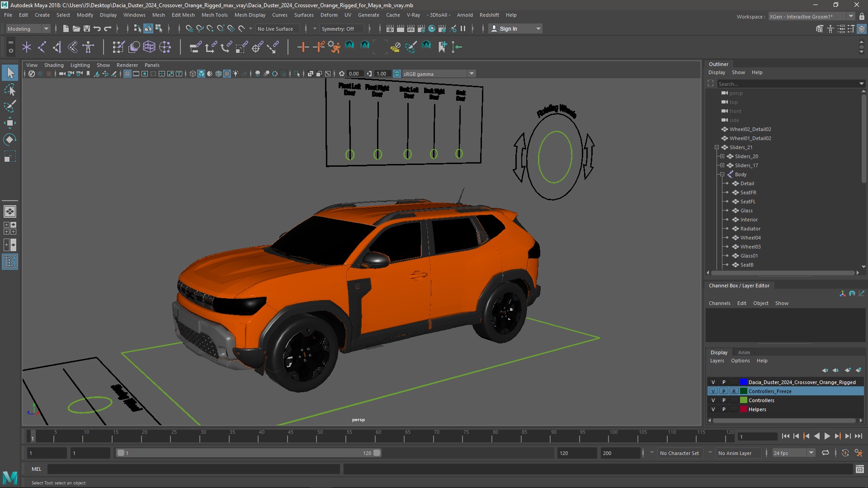Click the No Live Surface field
Image resolution: width=868 pixels, height=488 pixels.
click(277, 28)
